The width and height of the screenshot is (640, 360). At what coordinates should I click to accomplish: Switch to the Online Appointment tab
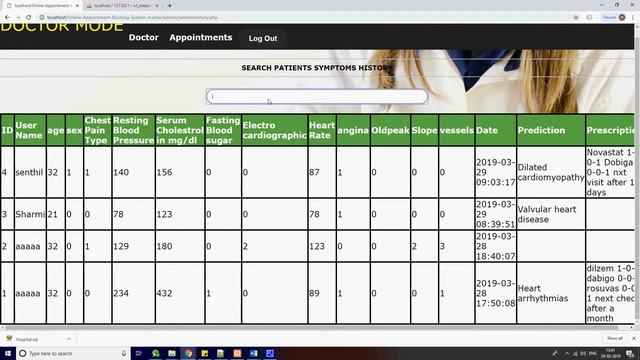point(42,6)
